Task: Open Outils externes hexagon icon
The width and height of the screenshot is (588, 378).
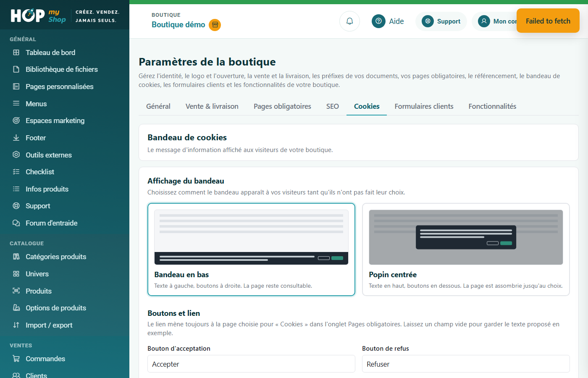Action: [x=16, y=155]
